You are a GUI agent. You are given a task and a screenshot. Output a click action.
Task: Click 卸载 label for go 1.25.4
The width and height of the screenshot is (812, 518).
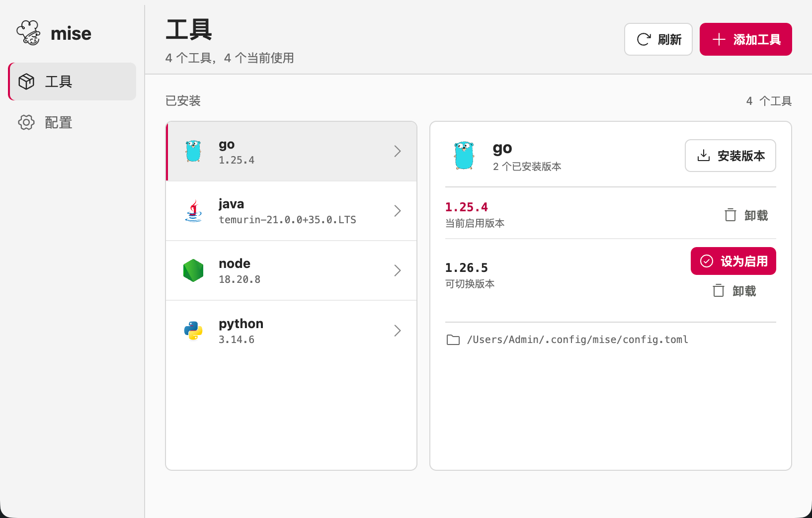[756, 215]
